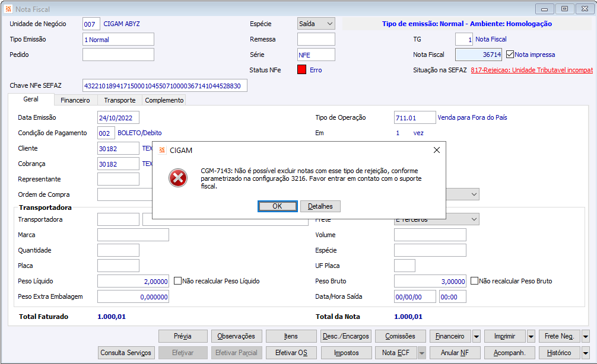This screenshot has width=597, height=364.
Task: Click the Peso Bruto field
Action: [x=430, y=281]
